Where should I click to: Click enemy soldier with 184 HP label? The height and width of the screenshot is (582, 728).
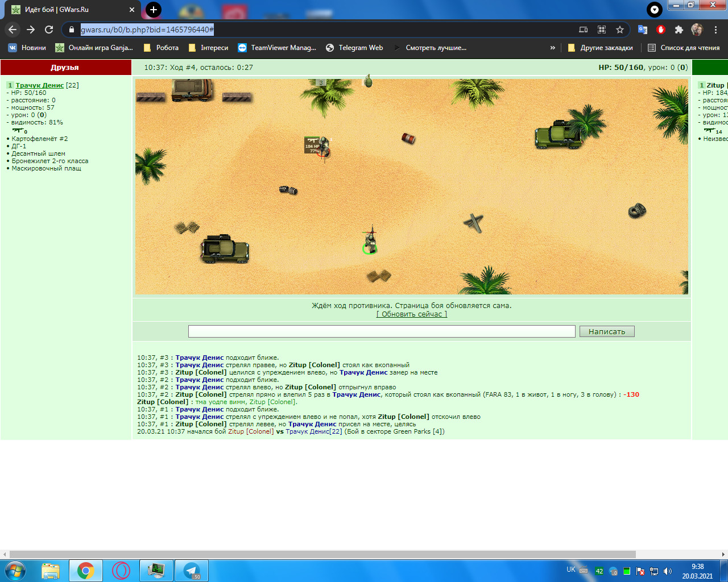[323, 148]
